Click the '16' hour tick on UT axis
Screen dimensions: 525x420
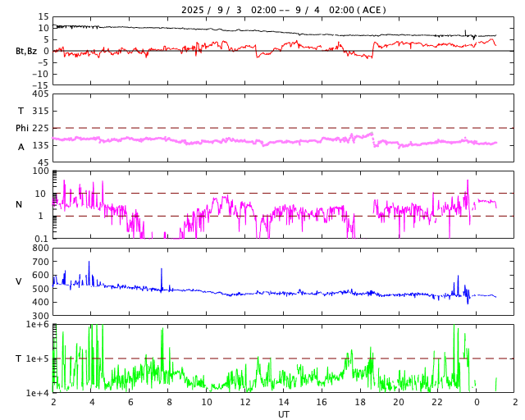(322, 402)
